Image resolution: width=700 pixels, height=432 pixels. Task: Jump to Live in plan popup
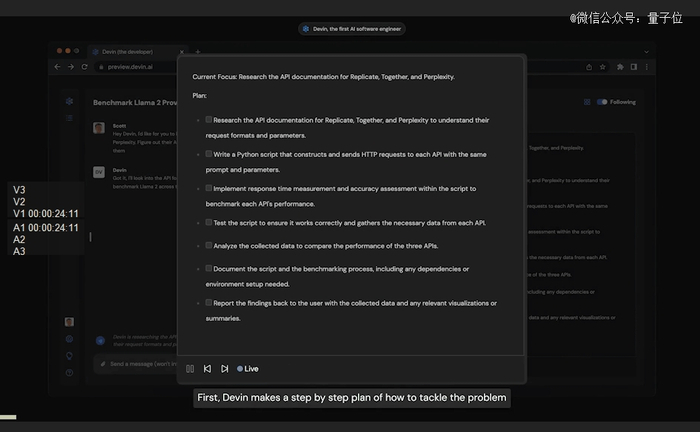click(248, 369)
